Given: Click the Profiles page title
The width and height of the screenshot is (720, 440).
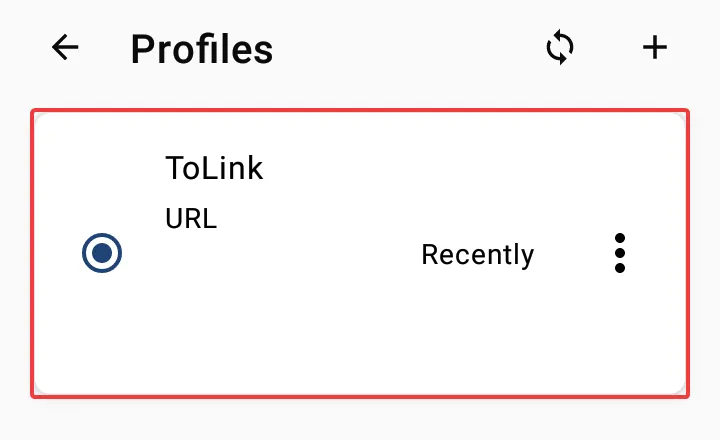Looking at the screenshot, I should [x=201, y=49].
